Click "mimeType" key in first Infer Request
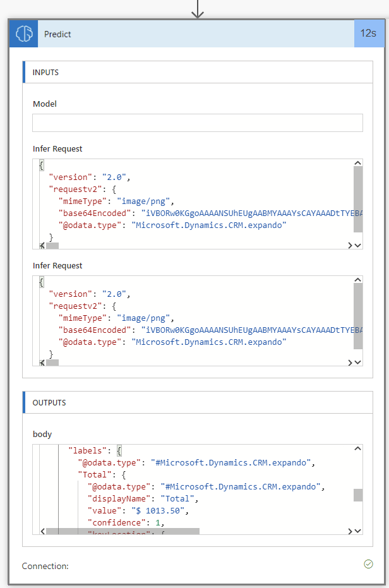 coord(83,201)
